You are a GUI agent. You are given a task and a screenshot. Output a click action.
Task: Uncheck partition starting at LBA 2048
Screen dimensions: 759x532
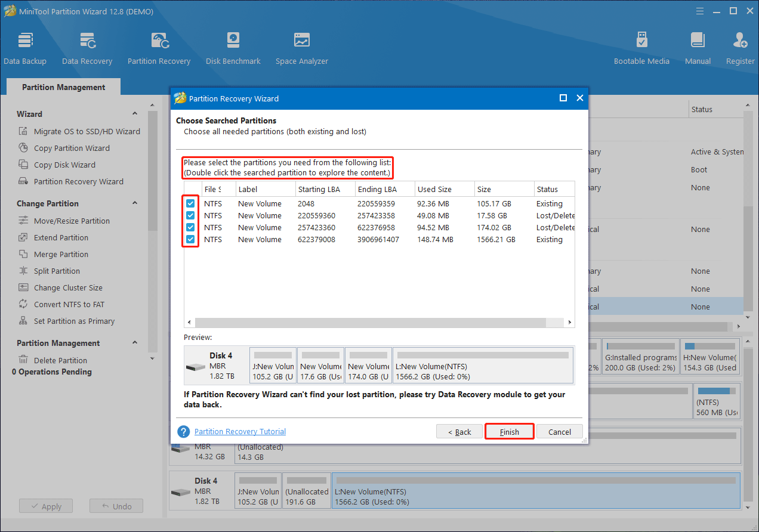coord(190,203)
